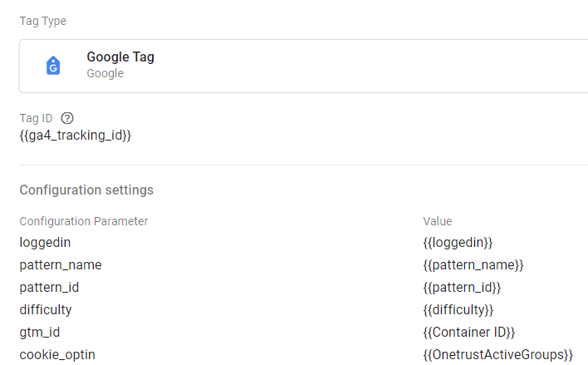588x365 pixels.
Task: Select the pattern_name parameter name
Action: click(61, 264)
